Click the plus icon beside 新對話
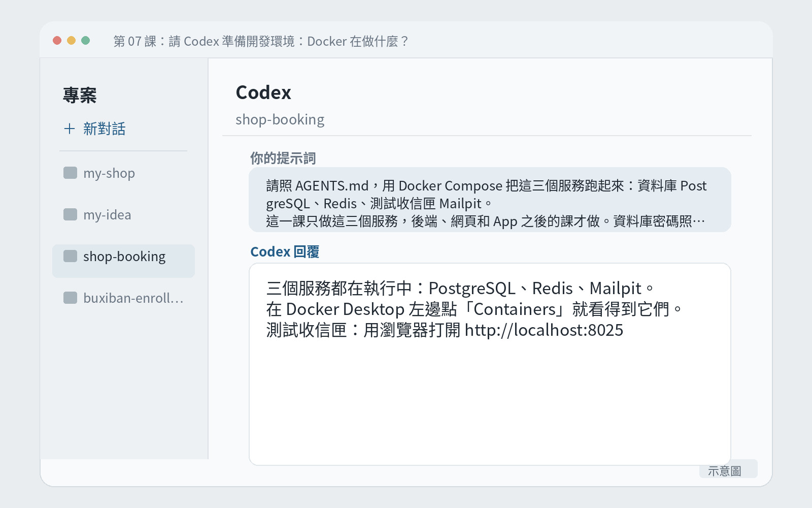 click(x=70, y=129)
